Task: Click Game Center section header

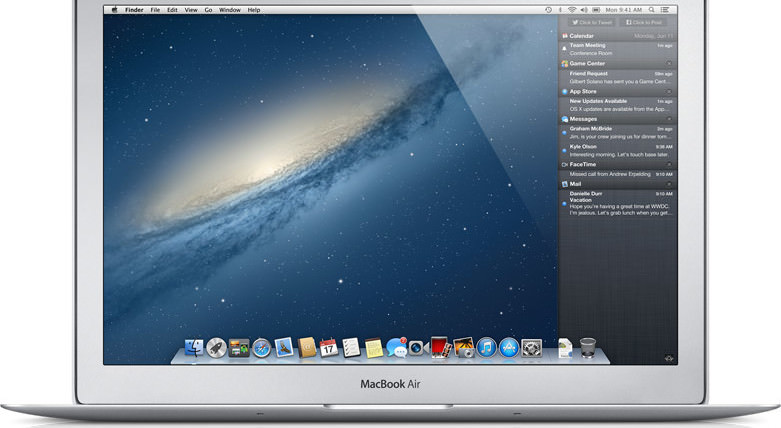Action: coord(618,63)
